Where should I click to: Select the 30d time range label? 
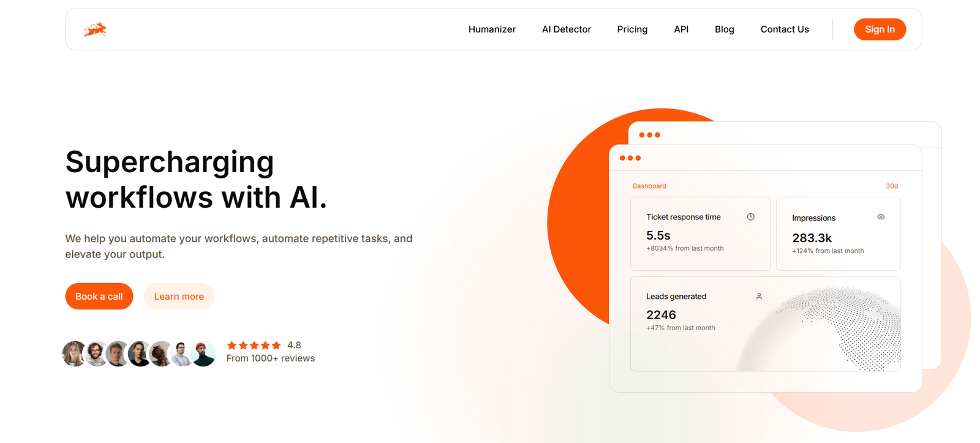click(892, 186)
